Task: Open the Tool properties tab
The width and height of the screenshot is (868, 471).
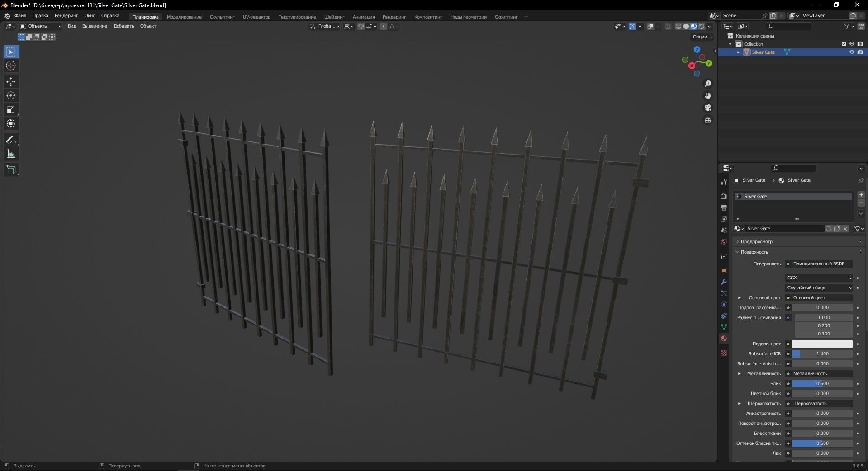Action: (724, 182)
